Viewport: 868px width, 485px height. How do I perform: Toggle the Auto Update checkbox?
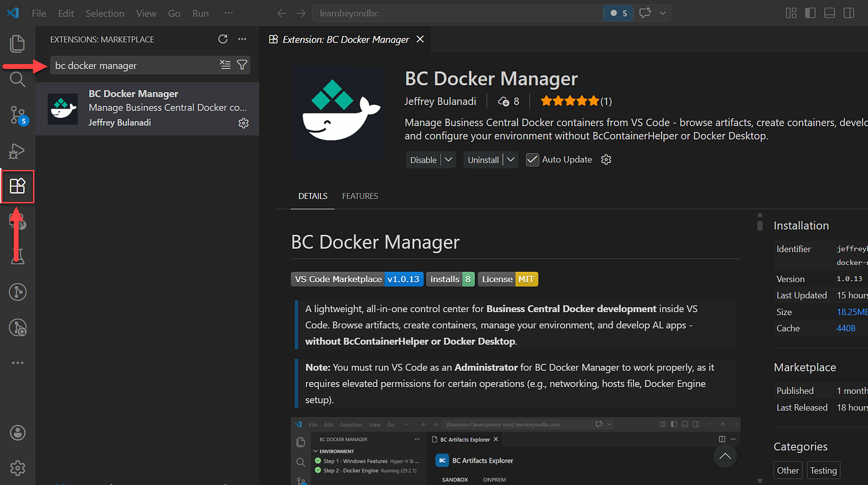532,159
